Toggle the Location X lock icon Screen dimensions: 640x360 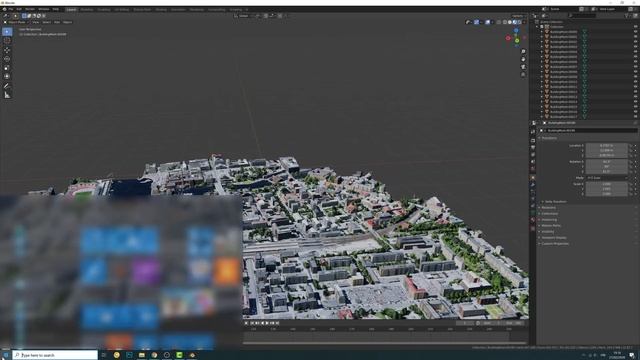[x=631, y=145]
